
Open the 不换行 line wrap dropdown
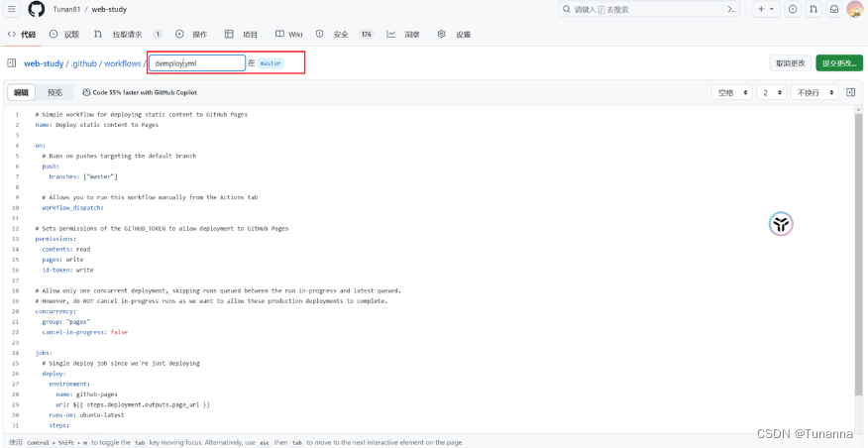click(814, 92)
